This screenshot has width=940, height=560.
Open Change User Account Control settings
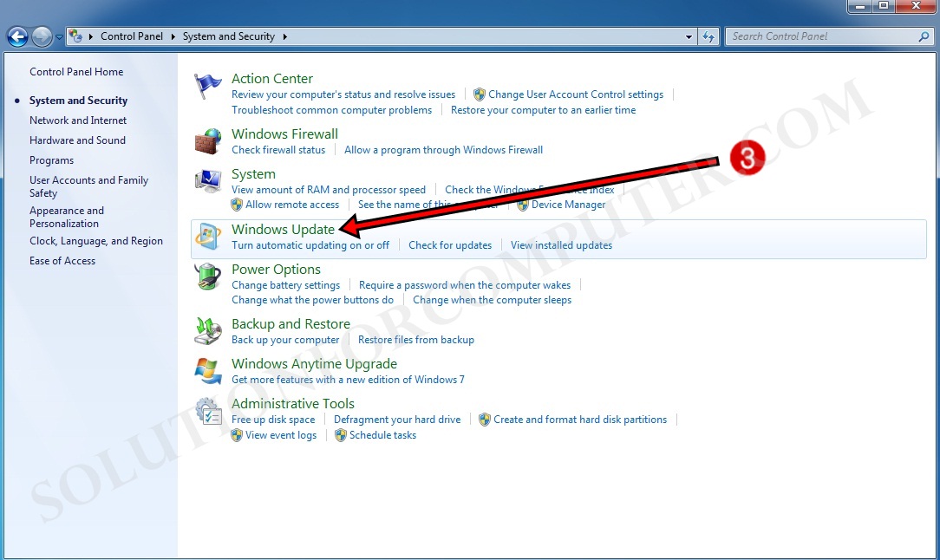(576, 94)
